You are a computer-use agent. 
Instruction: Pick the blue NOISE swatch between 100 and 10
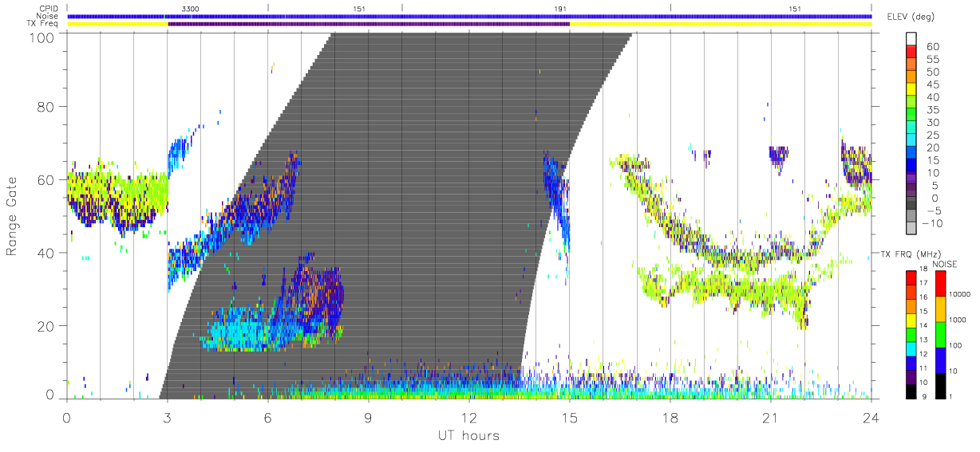tap(940, 360)
